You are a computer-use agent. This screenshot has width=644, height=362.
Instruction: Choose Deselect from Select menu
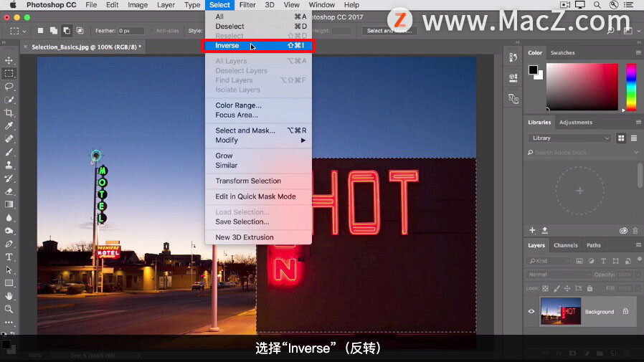[x=258, y=27]
